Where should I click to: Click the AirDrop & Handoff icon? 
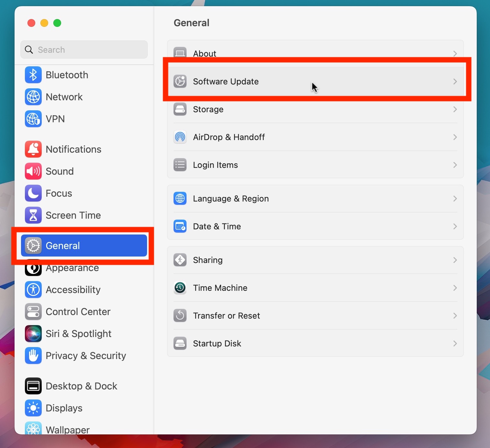pos(180,137)
